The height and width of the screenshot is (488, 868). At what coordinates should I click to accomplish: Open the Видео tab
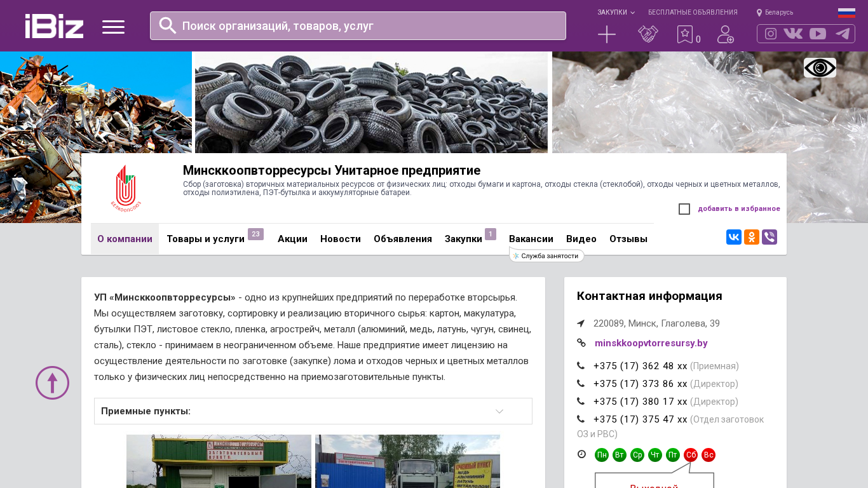[581, 239]
